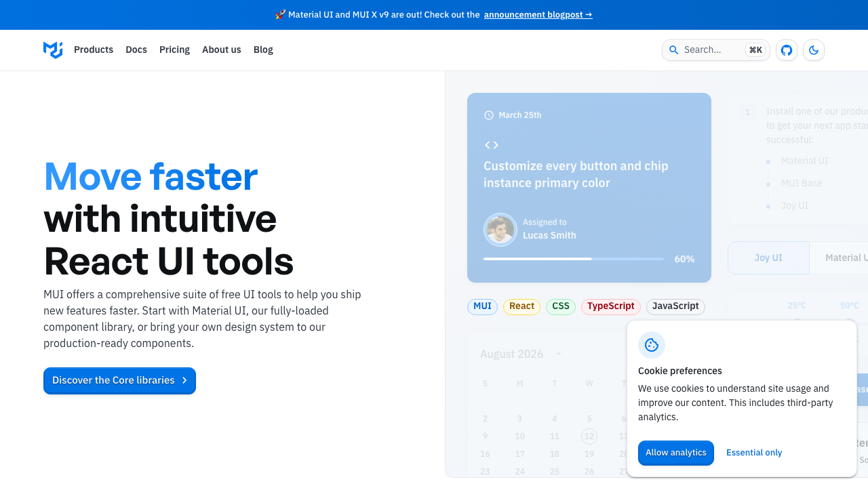Click the "50°C" temperature mark
868x488 pixels.
[850, 306]
